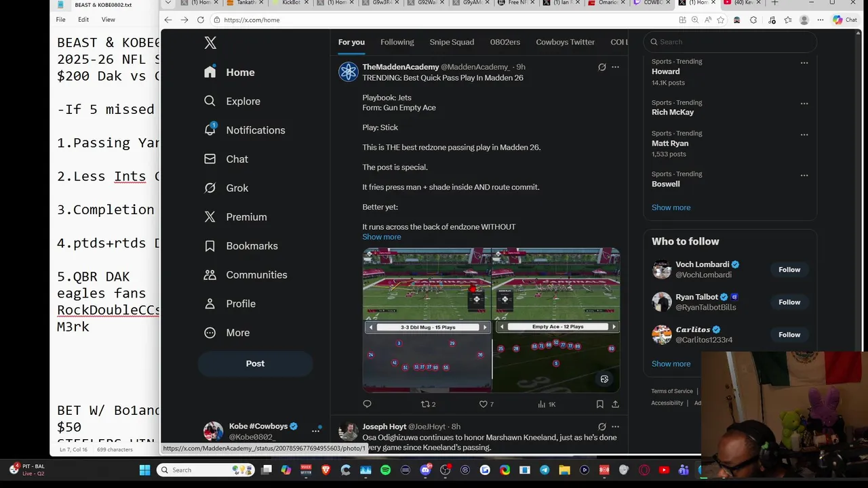Screen dimensions: 868x488
Task: Share TheMaddenAcademy post
Action: tap(615, 404)
